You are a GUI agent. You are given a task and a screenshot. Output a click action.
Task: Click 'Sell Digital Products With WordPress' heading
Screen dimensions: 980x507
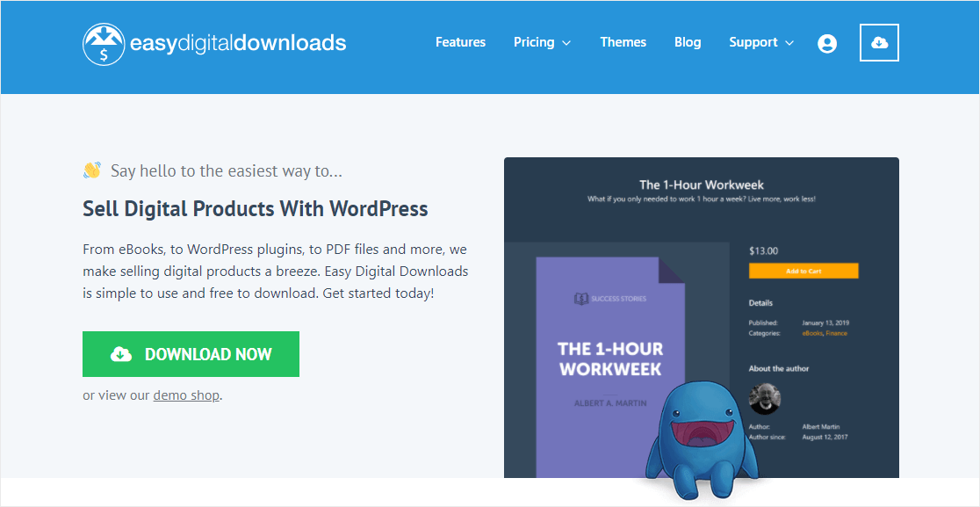[255, 208]
